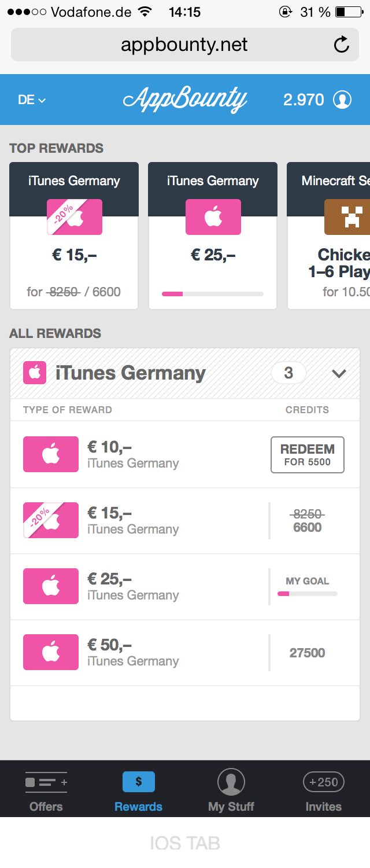Tap the pink Apple icon beside iTunes Germany header
Screen dimensions: 370x868
[34, 373]
